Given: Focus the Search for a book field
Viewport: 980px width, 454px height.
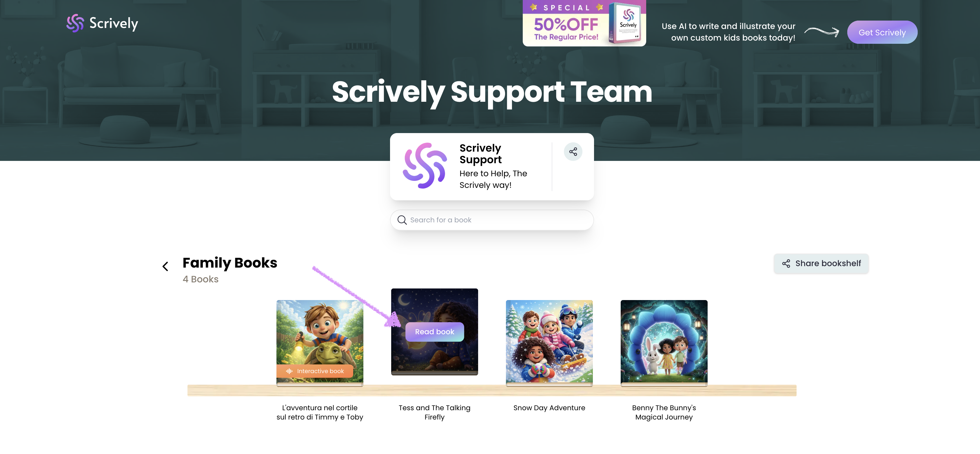Looking at the screenshot, I should click(x=491, y=220).
